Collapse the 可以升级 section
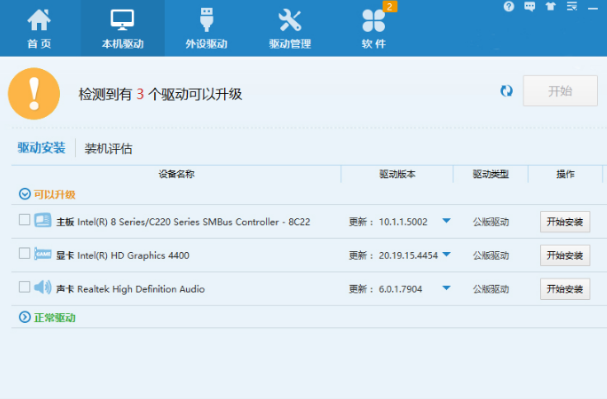Screen dimensions: 607x399 point(25,194)
